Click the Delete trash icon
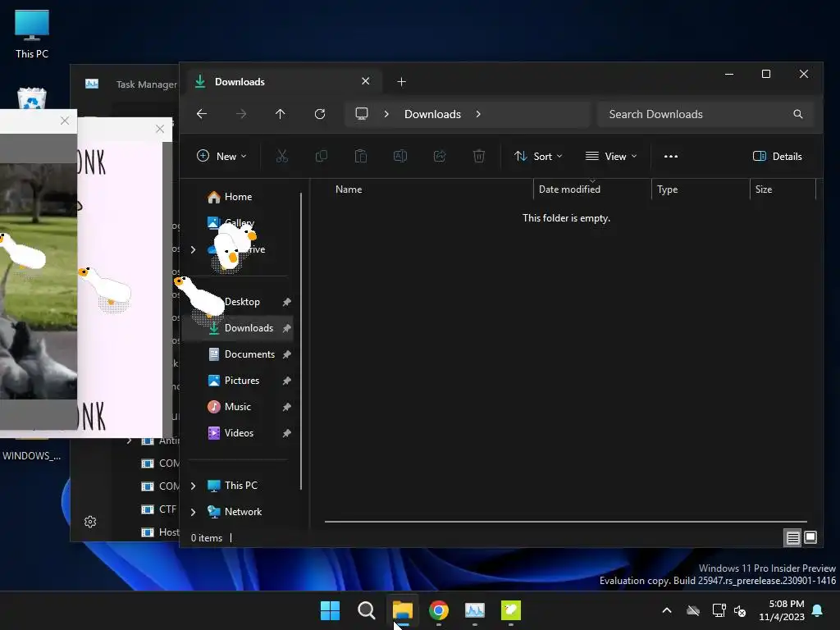 479,157
